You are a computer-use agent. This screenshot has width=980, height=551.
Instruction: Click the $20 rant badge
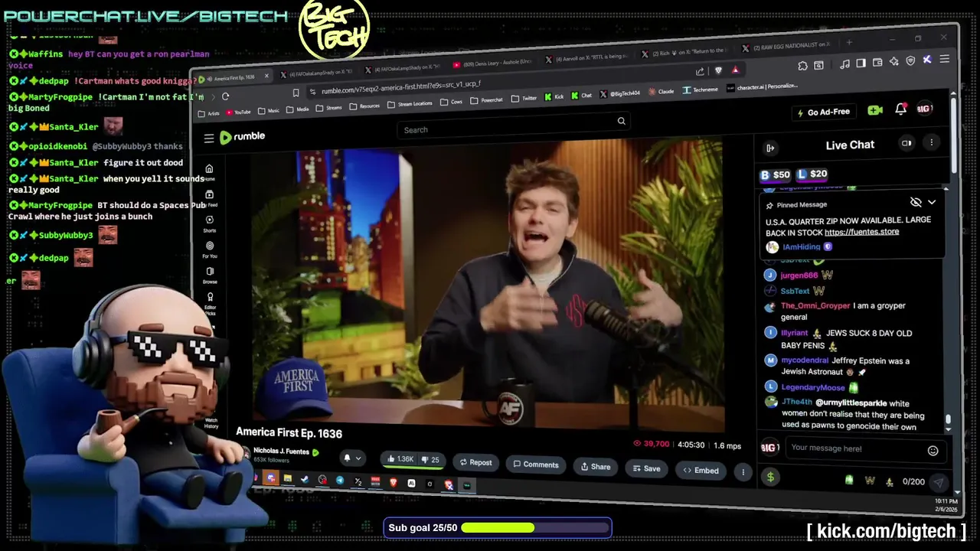tap(812, 174)
